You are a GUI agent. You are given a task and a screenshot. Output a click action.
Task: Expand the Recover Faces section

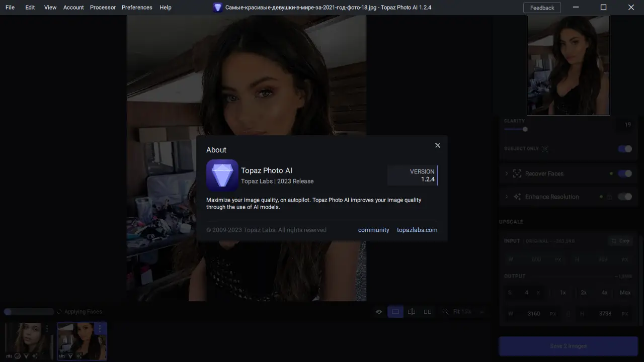(507, 173)
